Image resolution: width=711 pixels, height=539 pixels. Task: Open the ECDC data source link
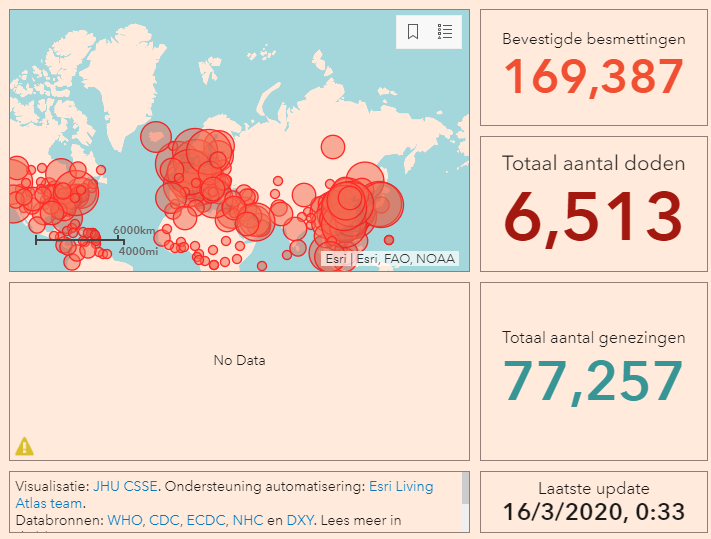tap(206, 521)
